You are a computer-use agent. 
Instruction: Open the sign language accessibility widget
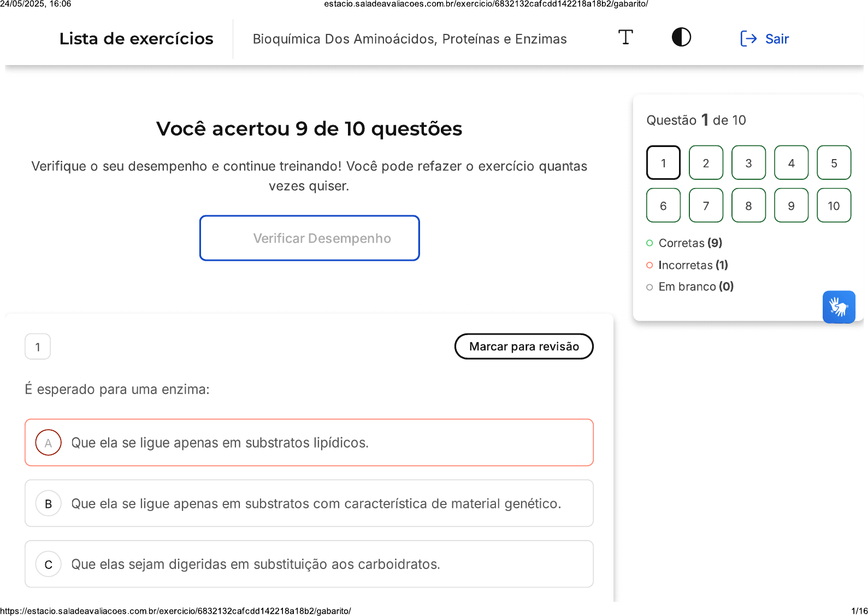[839, 307]
